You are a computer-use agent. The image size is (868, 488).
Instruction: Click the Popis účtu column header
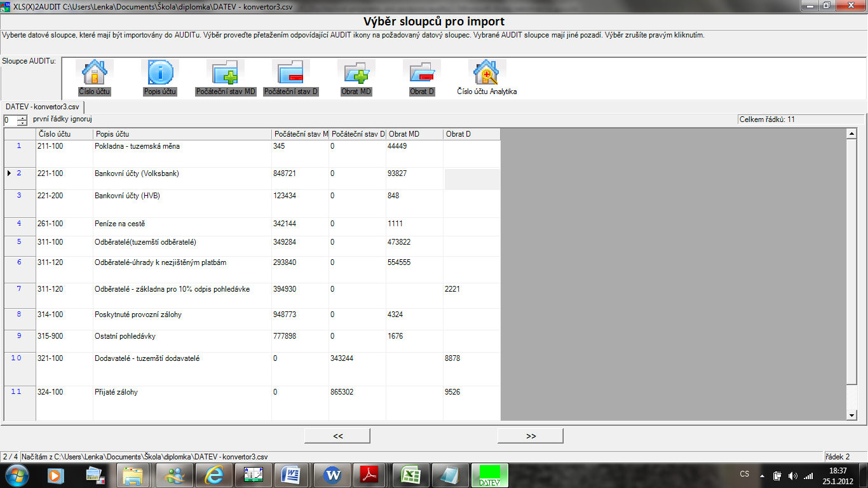(x=182, y=134)
